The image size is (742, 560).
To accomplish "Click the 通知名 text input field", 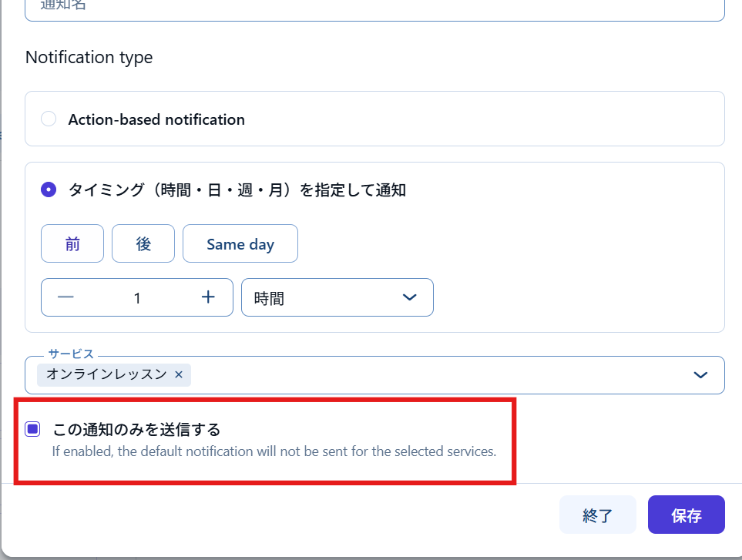I will click(374, 8).
